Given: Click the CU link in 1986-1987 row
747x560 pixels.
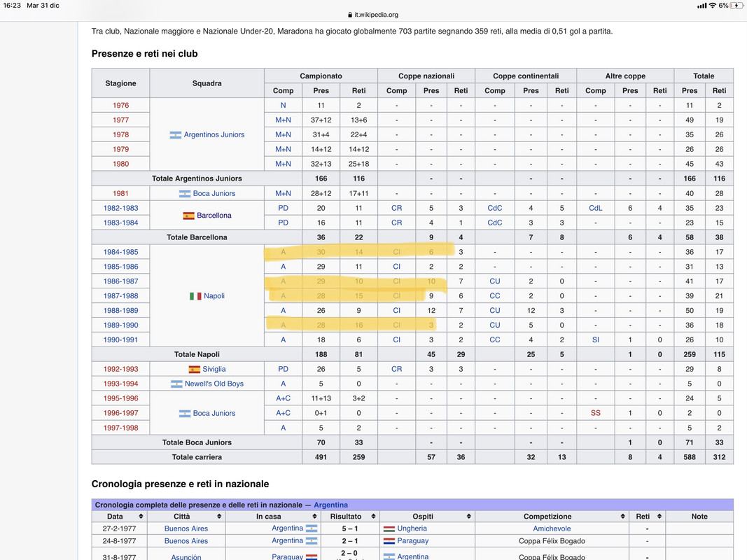Looking at the screenshot, I should pos(494,281).
